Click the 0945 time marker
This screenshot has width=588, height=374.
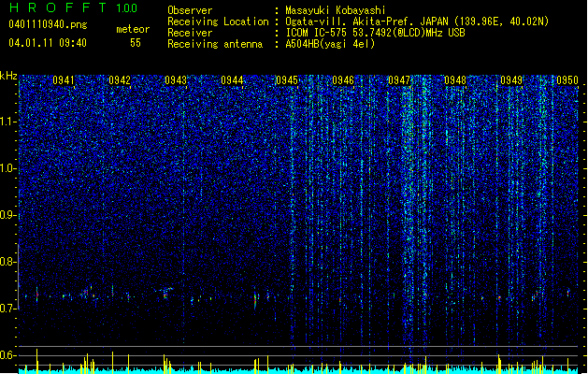point(287,80)
